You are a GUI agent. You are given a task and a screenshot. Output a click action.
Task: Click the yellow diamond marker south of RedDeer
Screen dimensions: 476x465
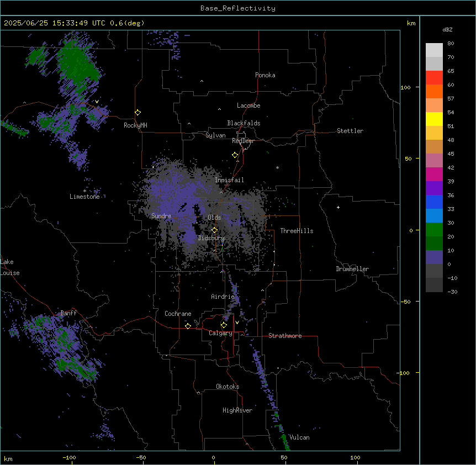pos(235,155)
